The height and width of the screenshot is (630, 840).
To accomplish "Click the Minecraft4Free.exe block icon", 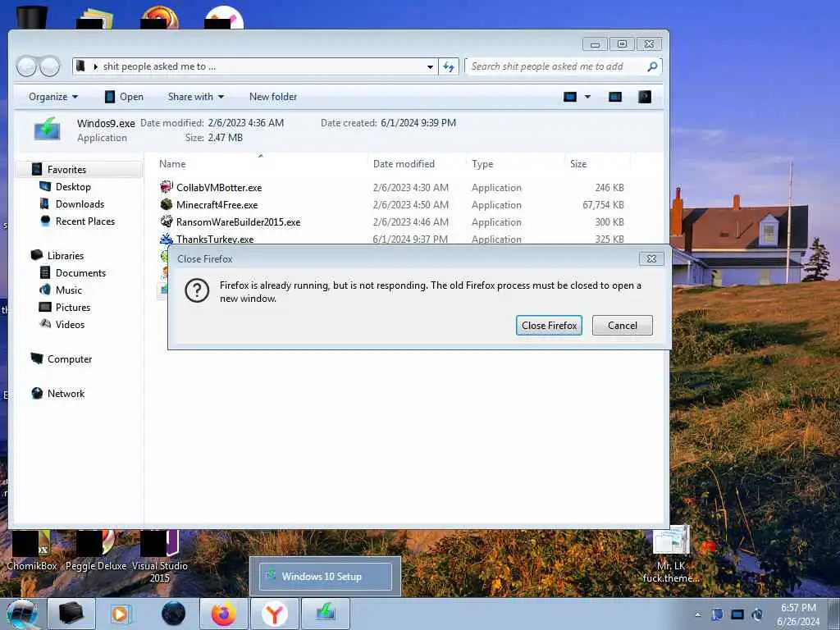I will click(167, 204).
